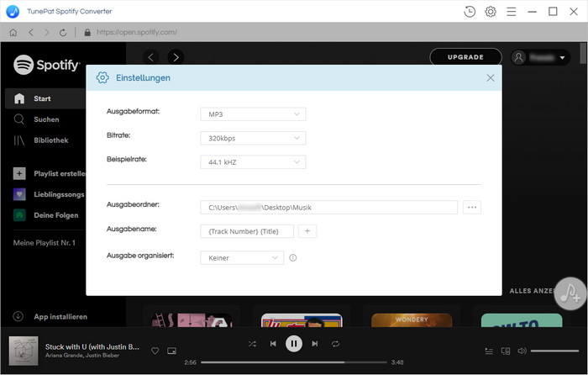The width and height of the screenshot is (588, 375).
Task: Open the WONDERY podcast thumbnail
Action: pos(412,320)
